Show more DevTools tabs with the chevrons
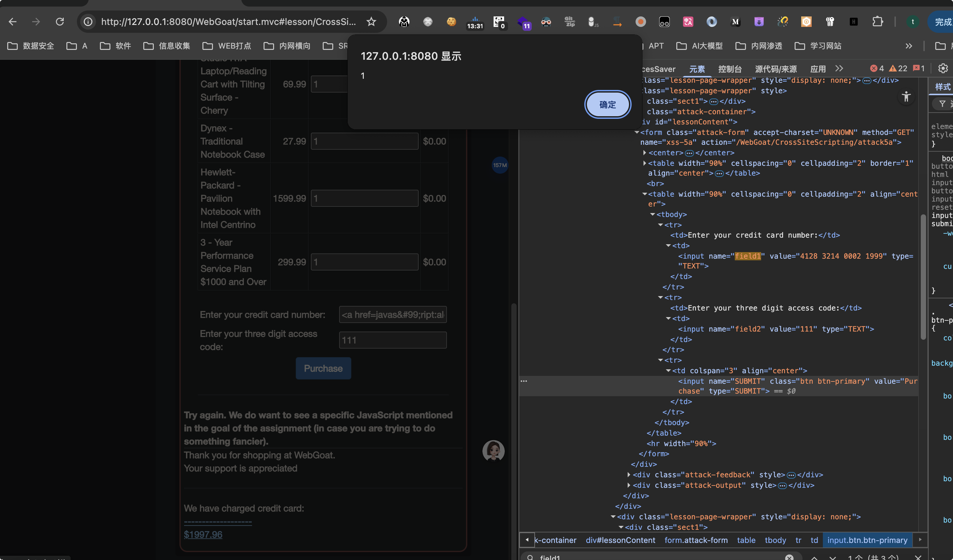This screenshot has height=560, width=953. [x=839, y=68]
